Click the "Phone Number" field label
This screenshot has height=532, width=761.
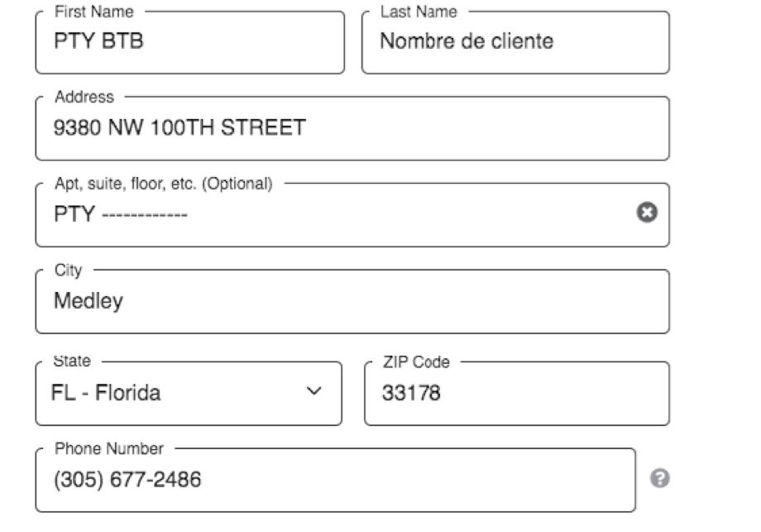point(108,448)
